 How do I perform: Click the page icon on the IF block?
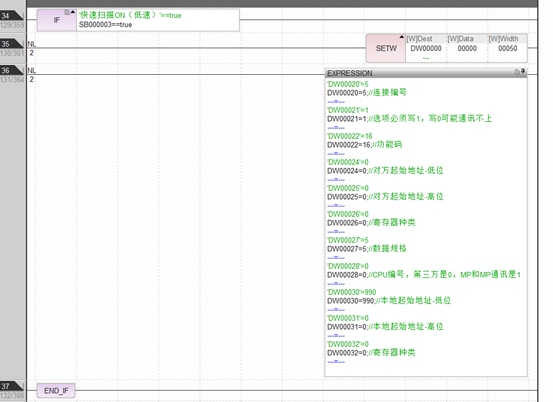[x=67, y=12]
